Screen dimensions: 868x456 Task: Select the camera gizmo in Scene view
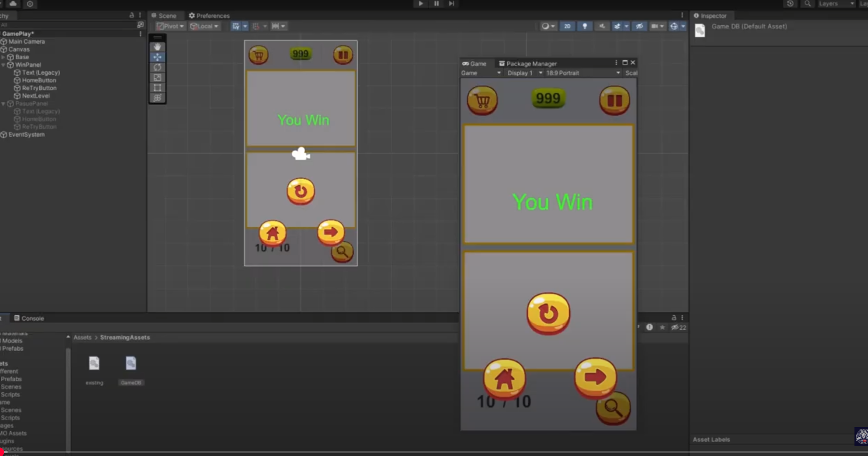point(301,153)
